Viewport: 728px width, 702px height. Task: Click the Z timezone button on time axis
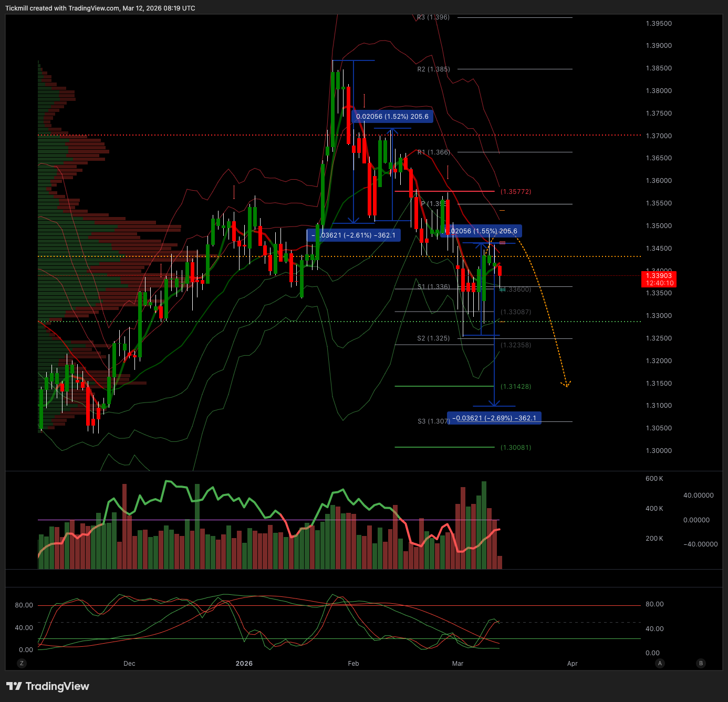click(22, 663)
